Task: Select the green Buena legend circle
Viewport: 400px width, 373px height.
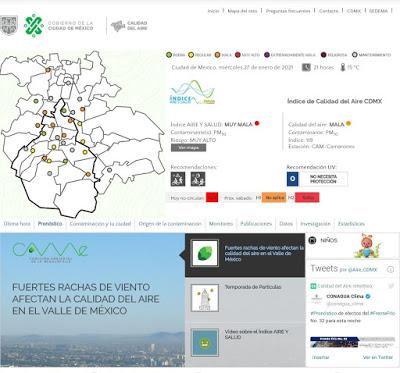Action: [169, 55]
